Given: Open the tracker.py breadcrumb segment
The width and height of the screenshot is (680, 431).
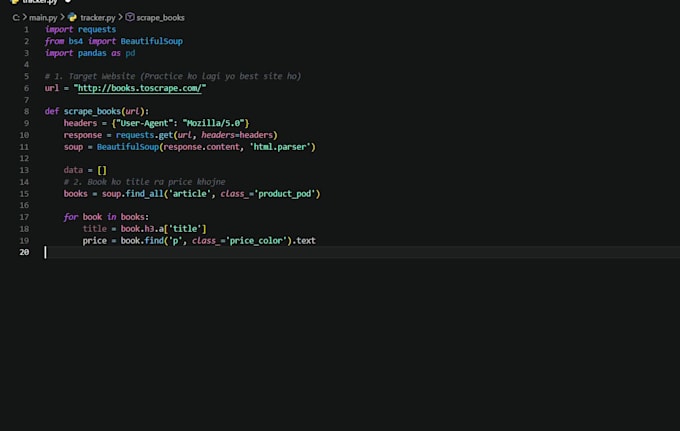Looking at the screenshot, I should 98,18.
